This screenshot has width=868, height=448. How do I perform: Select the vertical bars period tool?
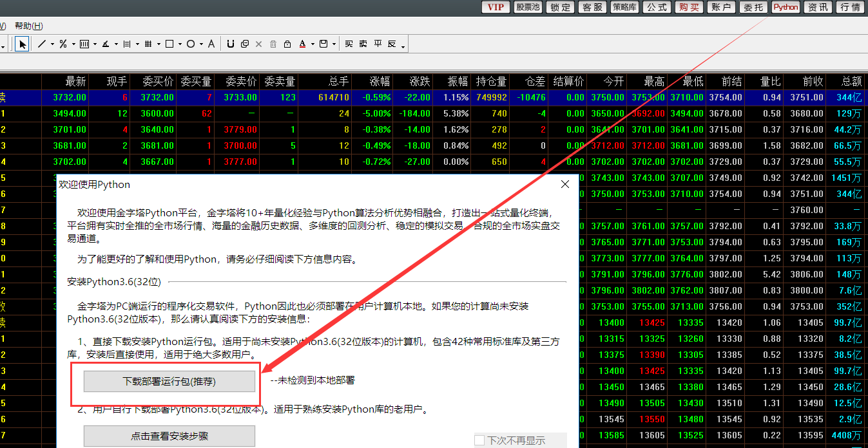pos(84,44)
